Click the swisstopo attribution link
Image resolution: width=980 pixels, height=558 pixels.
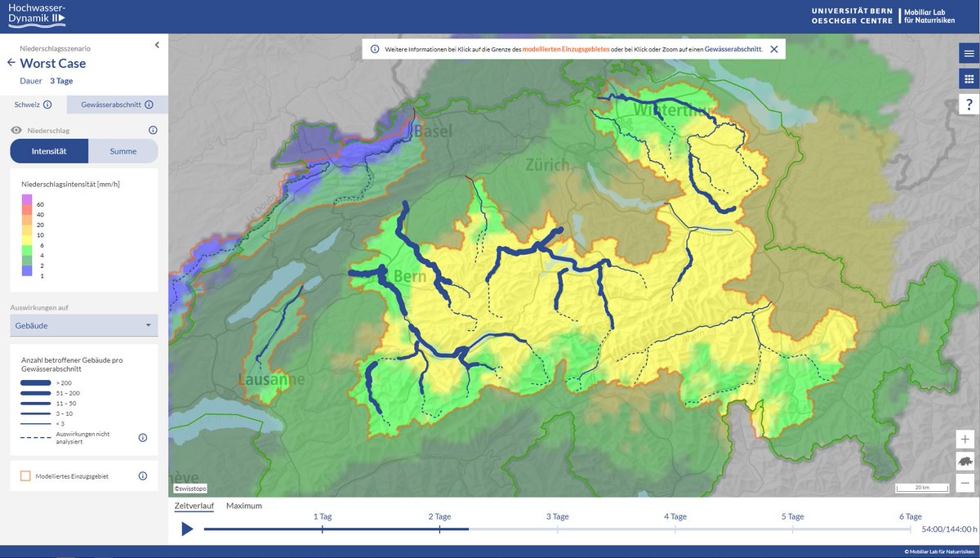(x=189, y=489)
